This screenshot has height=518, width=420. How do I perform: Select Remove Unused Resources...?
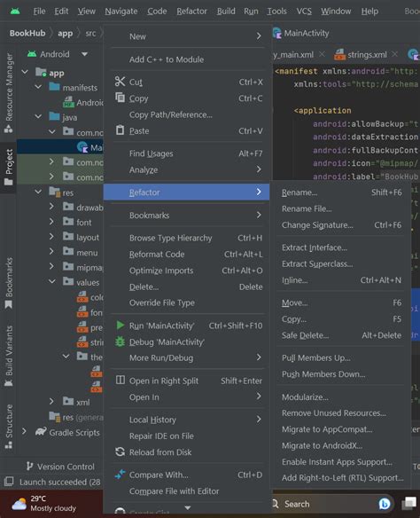pyautogui.click(x=341, y=413)
